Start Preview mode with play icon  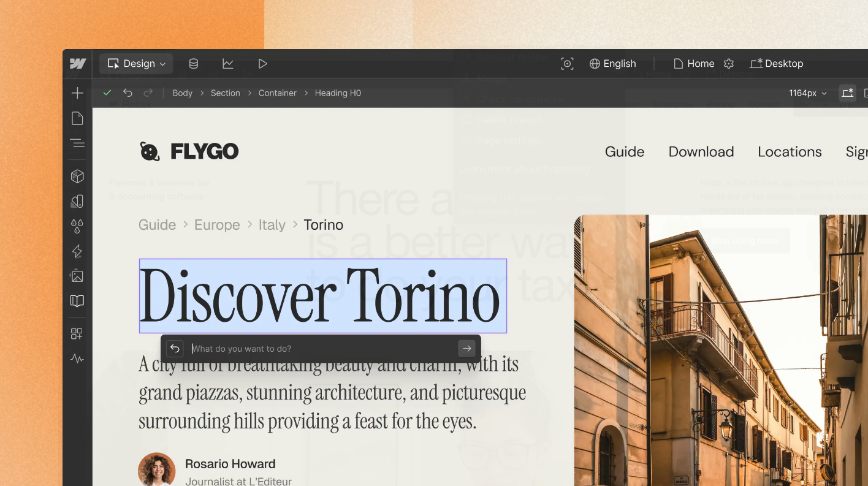tap(262, 64)
